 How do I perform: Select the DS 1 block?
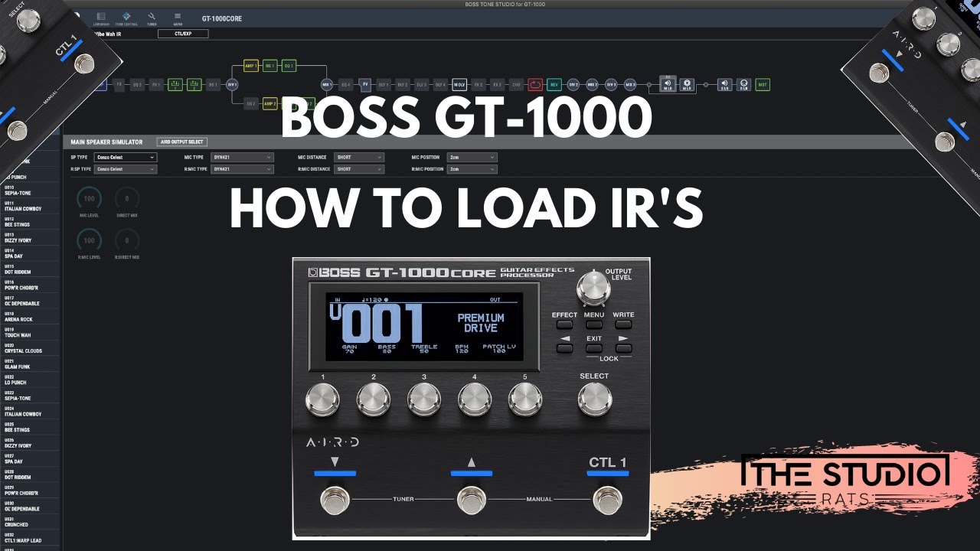coord(213,84)
